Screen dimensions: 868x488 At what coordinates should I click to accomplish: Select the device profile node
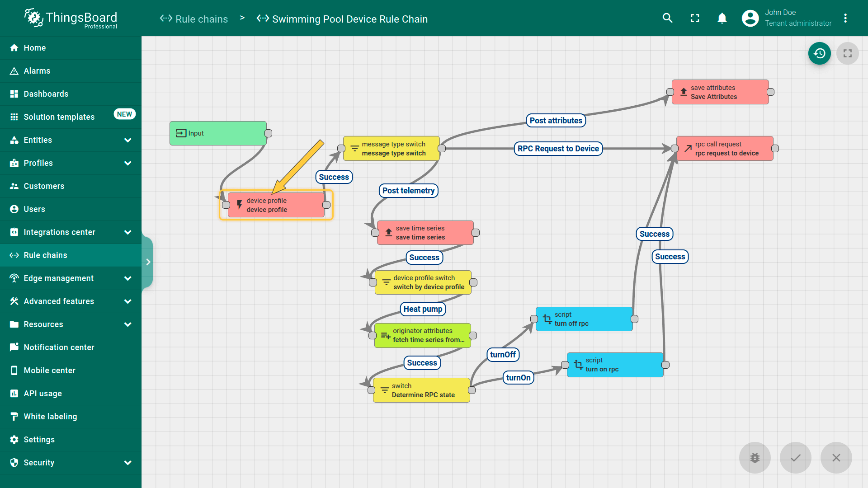pyautogui.click(x=276, y=205)
